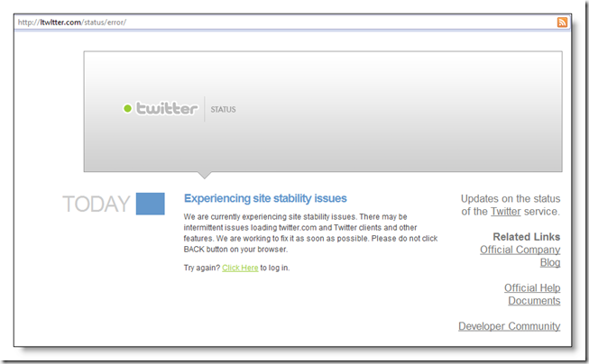Click the orange RSS feed icon
The height and width of the screenshot is (364, 589).
tap(562, 23)
